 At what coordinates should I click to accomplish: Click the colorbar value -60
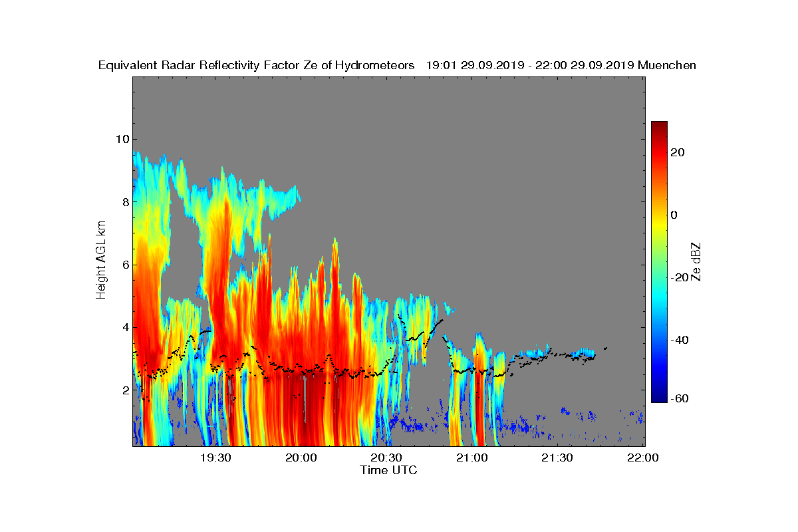coord(678,398)
